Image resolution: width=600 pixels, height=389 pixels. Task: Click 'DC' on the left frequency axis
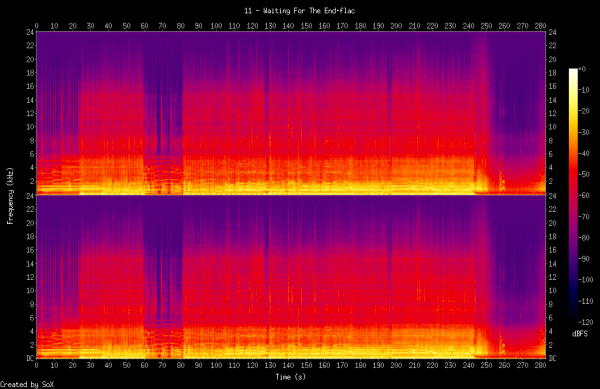tap(30, 358)
